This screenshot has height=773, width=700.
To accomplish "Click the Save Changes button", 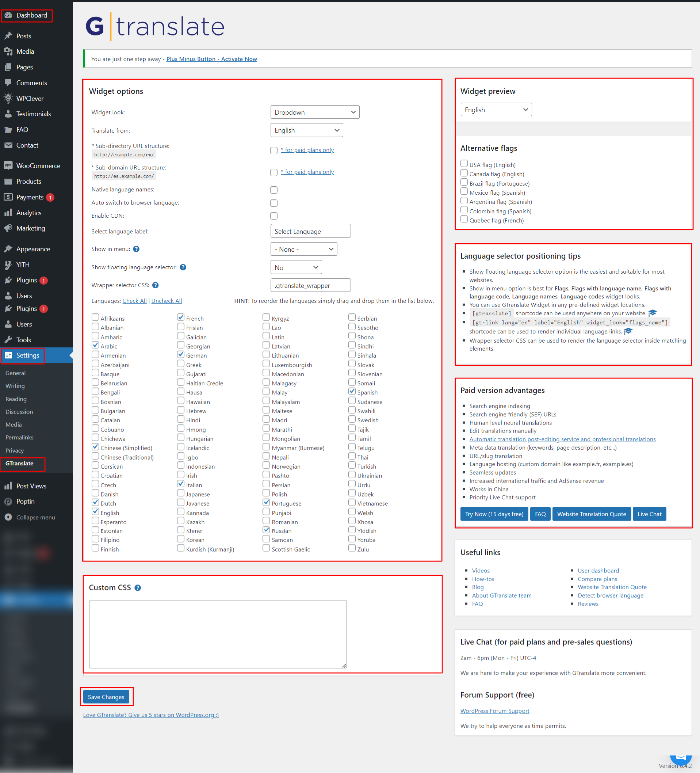I will click(106, 697).
